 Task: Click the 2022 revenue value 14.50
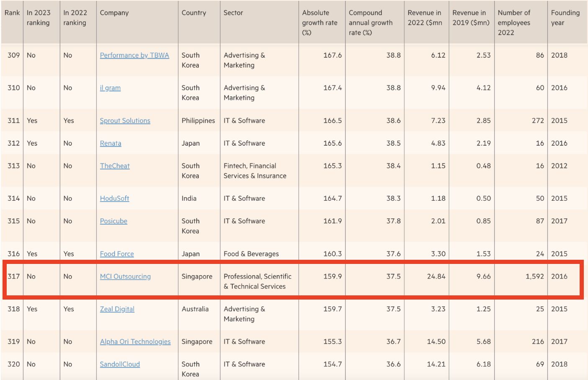(x=436, y=342)
